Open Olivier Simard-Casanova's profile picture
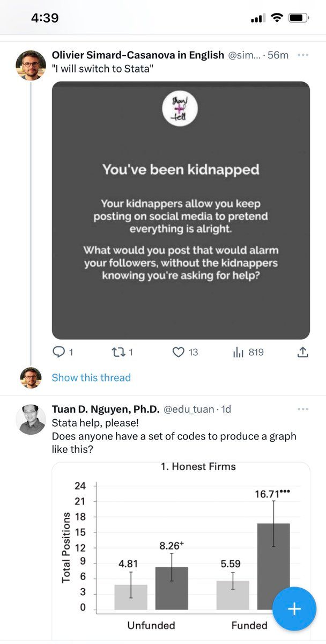The width and height of the screenshot is (326, 644). 31,65
